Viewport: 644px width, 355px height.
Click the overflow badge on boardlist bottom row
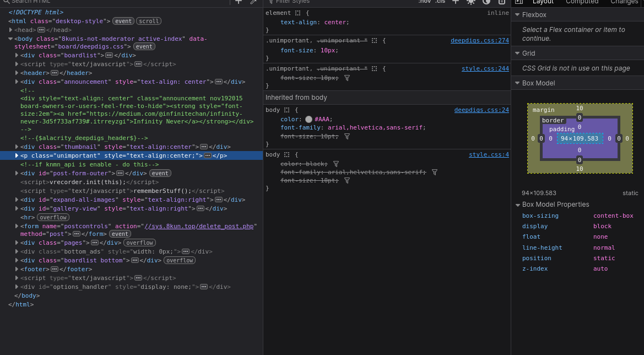point(180,261)
